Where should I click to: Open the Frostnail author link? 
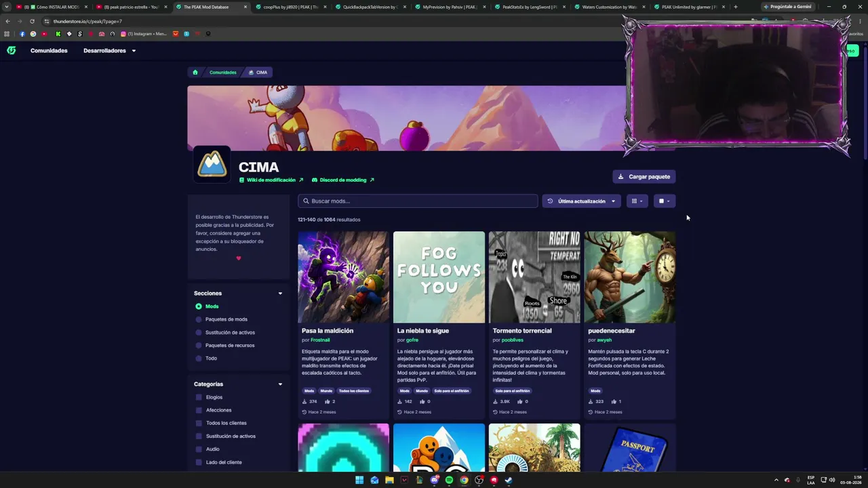pyautogui.click(x=320, y=340)
